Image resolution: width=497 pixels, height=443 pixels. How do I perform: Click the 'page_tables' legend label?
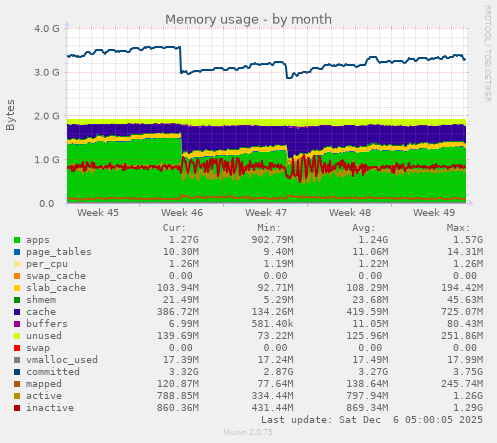click(x=59, y=252)
